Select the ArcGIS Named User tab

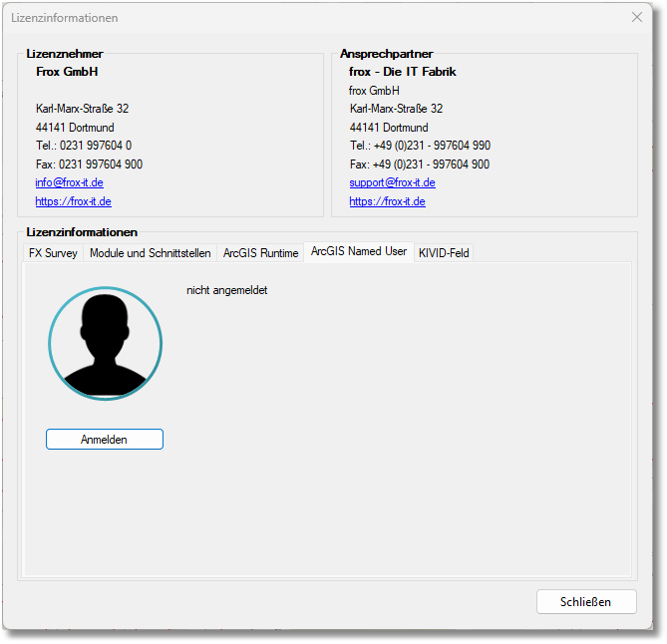358,251
